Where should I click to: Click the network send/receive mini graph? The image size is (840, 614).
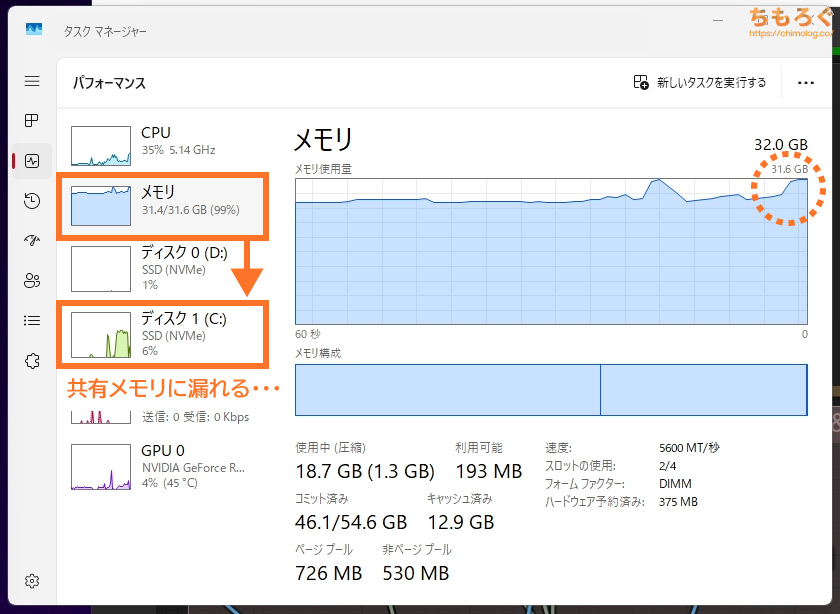click(101, 417)
